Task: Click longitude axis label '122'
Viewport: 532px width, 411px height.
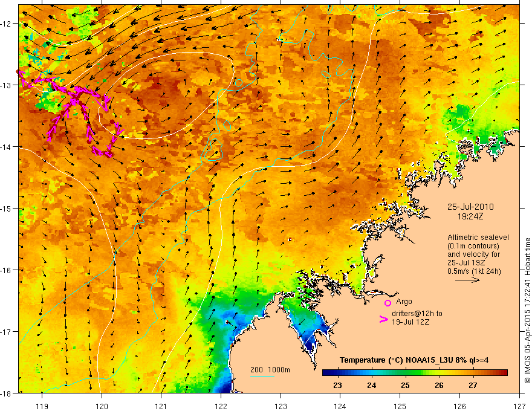Action: click(221, 406)
